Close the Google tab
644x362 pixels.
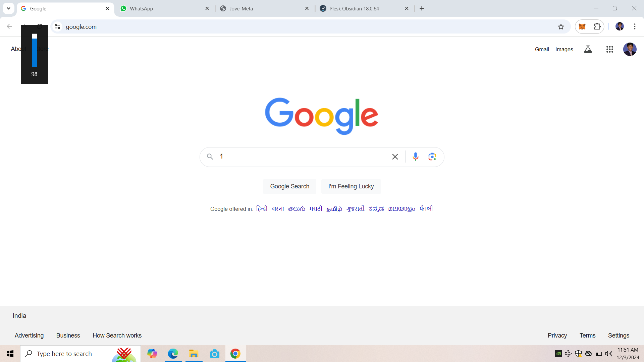point(107,8)
